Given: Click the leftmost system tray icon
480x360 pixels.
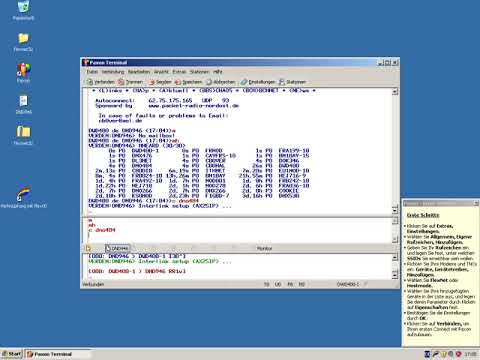Looking at the screenshot, I should pos(427,354).
